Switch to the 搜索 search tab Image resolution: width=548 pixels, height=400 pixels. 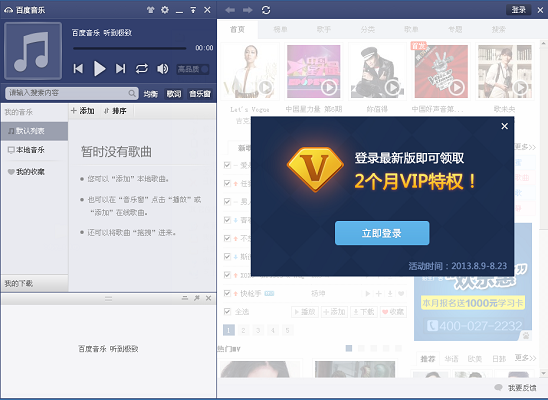click(x=499, y=30)
